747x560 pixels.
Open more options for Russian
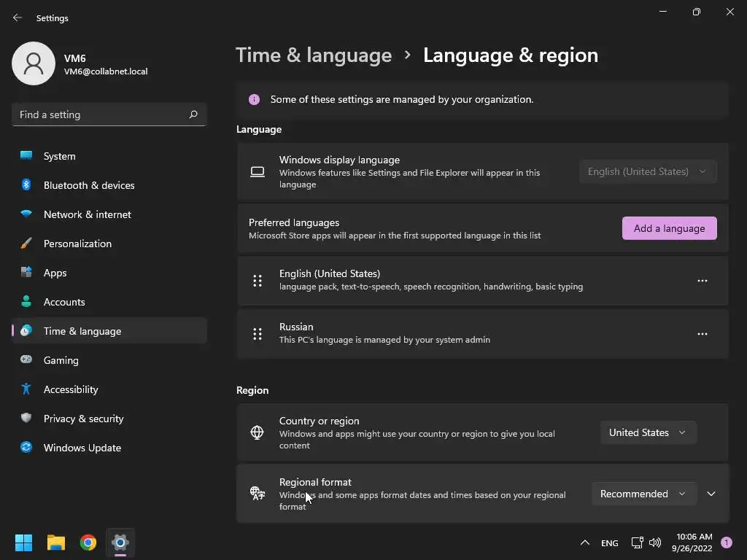click(x=703, y=334)
